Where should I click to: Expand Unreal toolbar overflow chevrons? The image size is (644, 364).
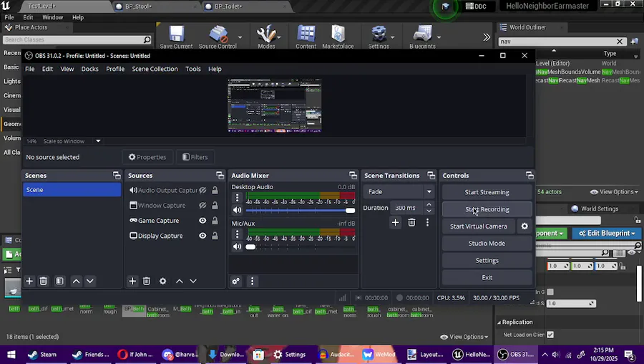pos(487,37)
